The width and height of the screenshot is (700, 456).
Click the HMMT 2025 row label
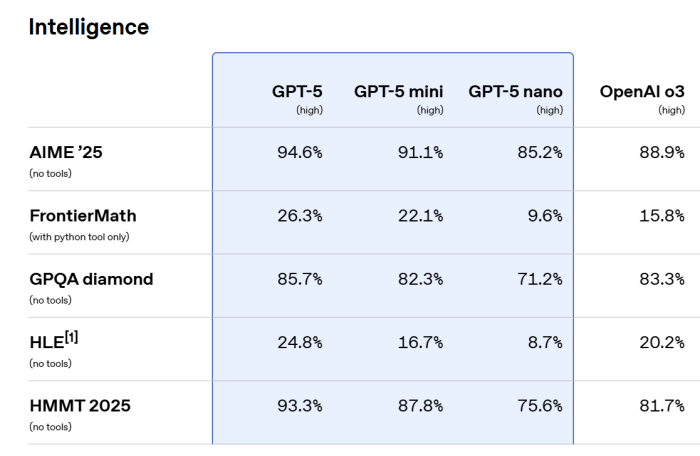point(80,406)
